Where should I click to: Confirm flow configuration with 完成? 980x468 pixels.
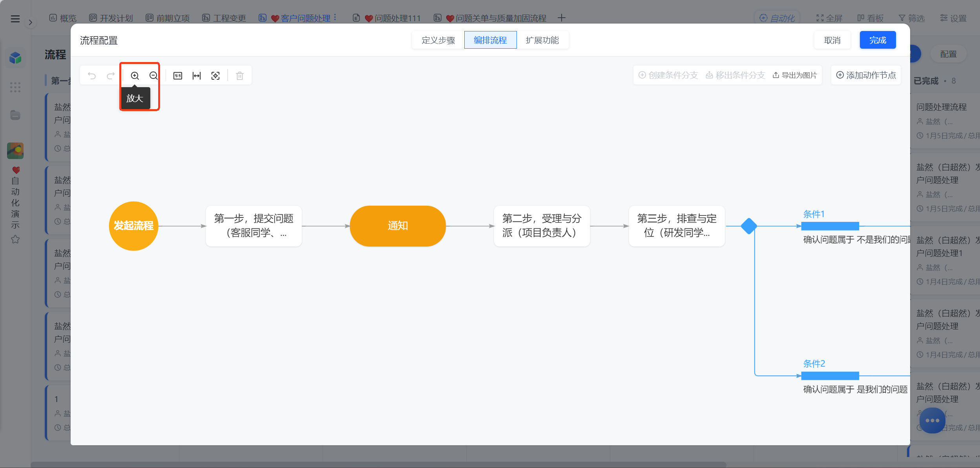878,40
